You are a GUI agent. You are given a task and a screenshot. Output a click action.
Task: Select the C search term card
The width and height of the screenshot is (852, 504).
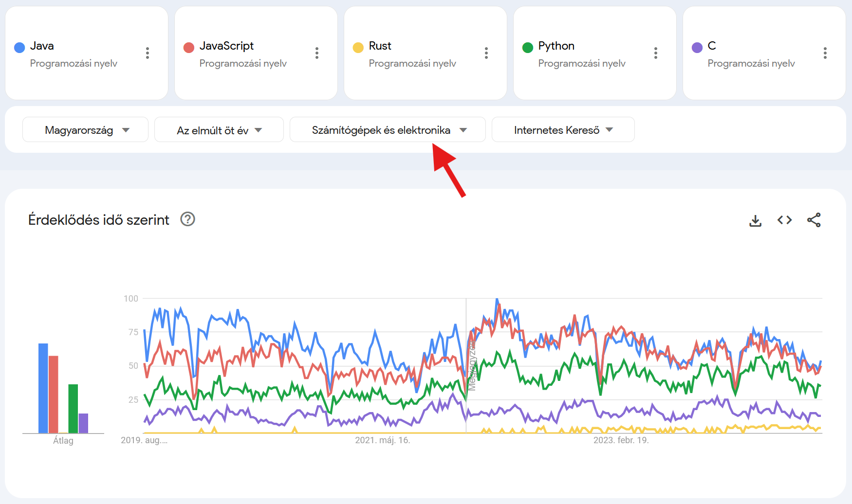click(764, 53)
